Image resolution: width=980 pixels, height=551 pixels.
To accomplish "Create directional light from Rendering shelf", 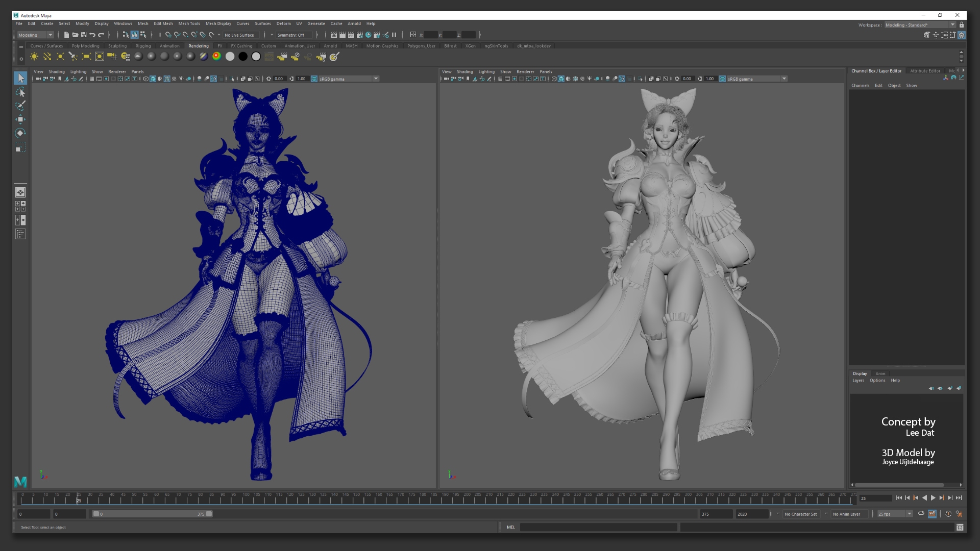I will pyautogui.click(x=47, y=57).
